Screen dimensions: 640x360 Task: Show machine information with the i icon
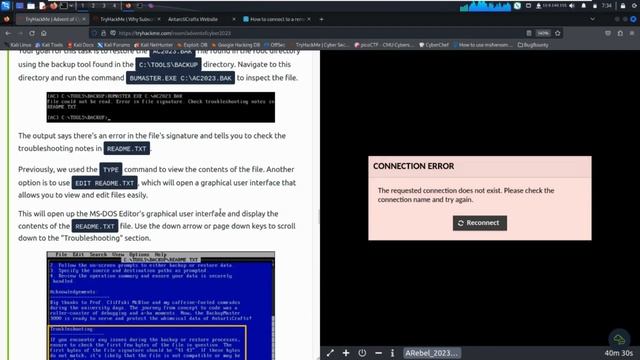pos(392,353)
